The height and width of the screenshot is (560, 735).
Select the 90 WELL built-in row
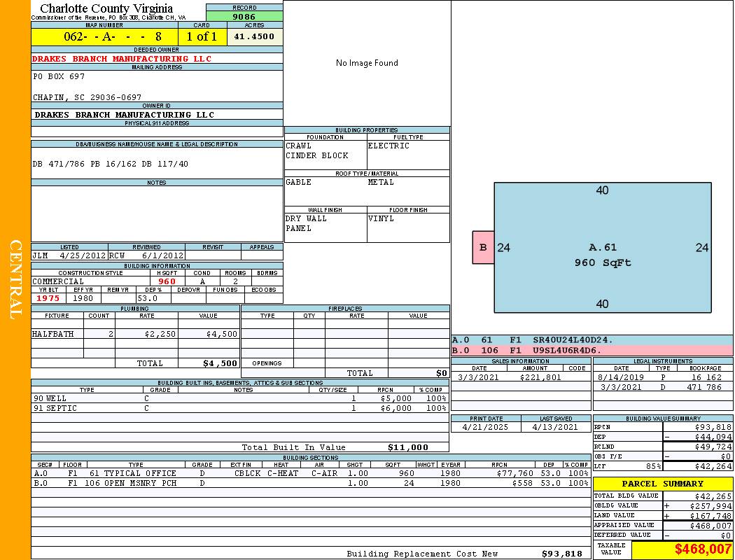(x=239, y=398)
